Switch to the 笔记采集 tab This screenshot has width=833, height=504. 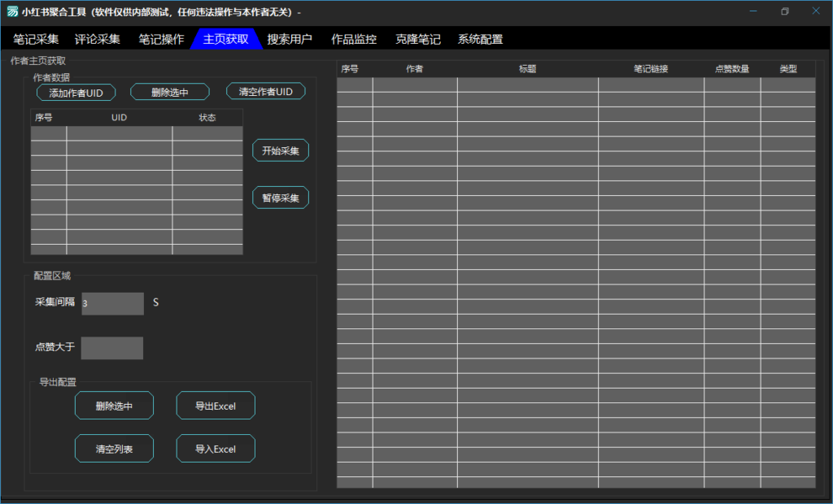[36, 39]
